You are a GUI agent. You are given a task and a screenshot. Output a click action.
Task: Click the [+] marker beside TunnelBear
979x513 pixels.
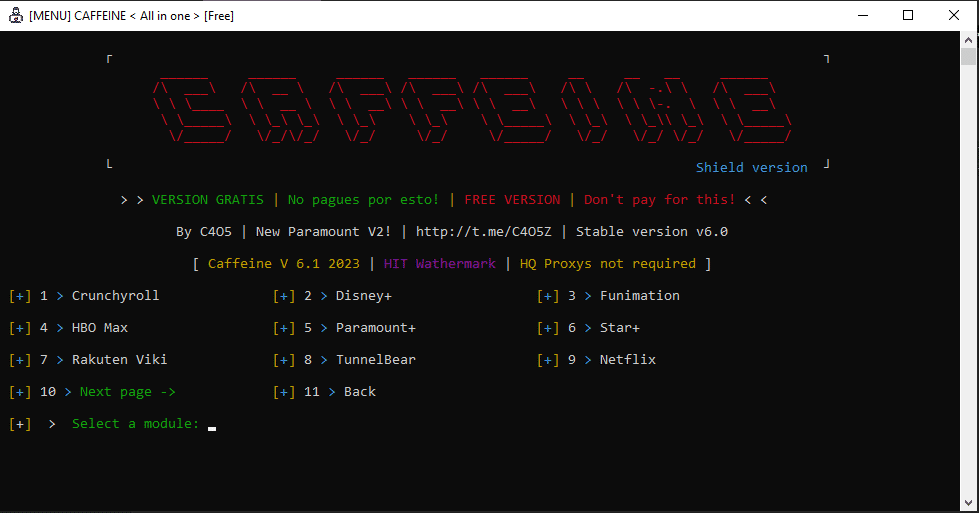tap(284, 359)
